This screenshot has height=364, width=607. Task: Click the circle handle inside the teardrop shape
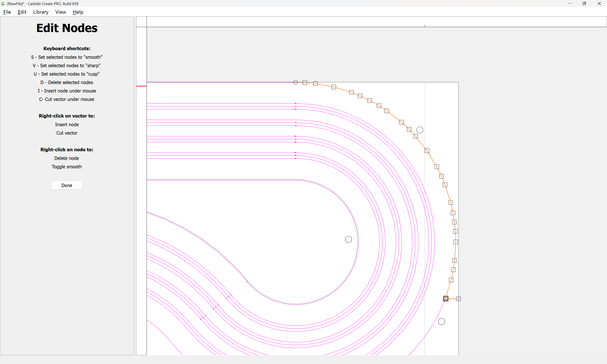pyautogui.click(x=348, y=239)
